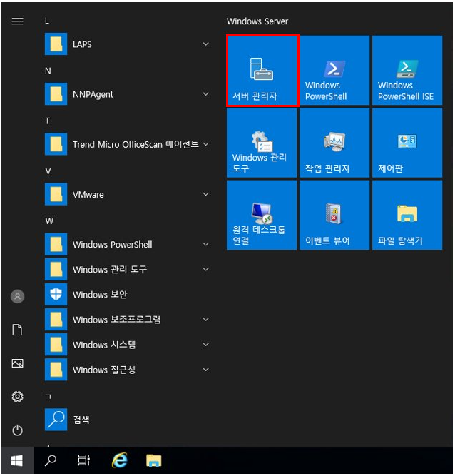Open the 서버 관리자 tile
The image size is (455, 476).
(262, 71)
